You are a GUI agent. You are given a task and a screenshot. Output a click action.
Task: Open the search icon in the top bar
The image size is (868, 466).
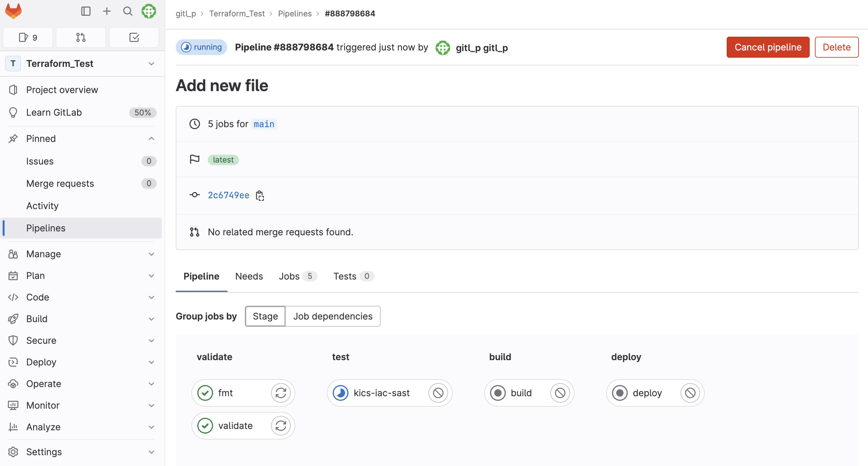point(128,11)
